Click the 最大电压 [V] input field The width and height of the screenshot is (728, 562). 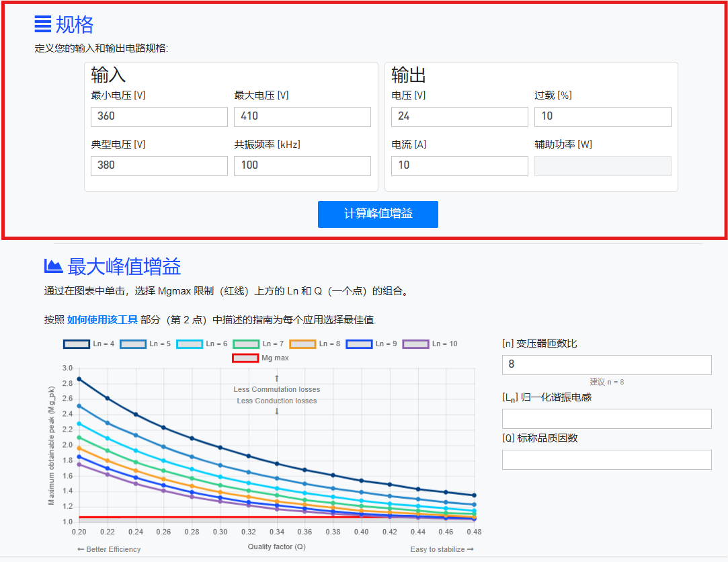tap(302, 116)
